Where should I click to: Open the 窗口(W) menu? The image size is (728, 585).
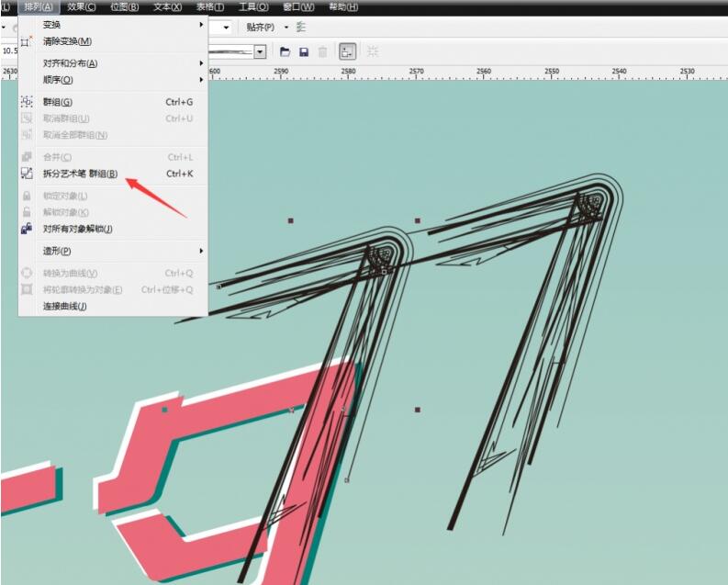298,7
